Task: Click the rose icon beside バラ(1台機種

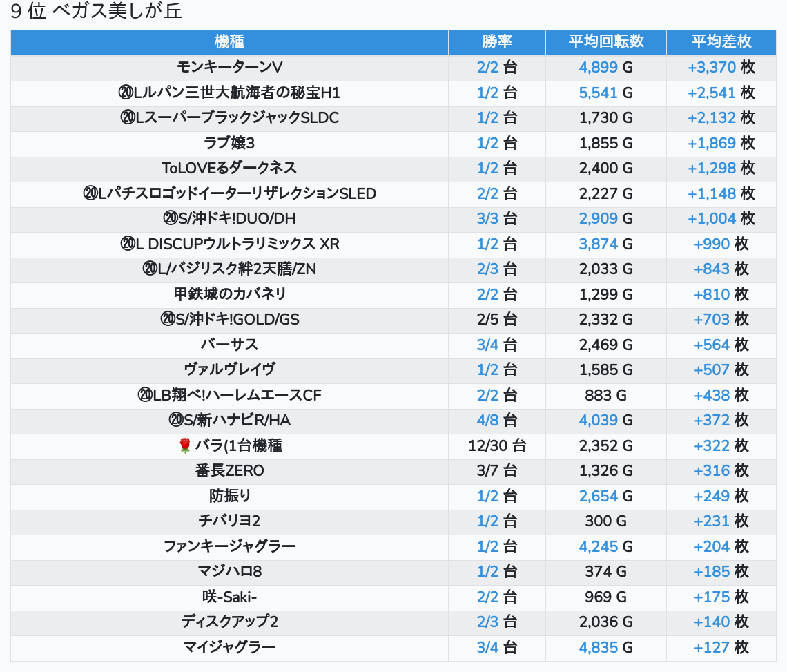Action: (x=184, y=446)
